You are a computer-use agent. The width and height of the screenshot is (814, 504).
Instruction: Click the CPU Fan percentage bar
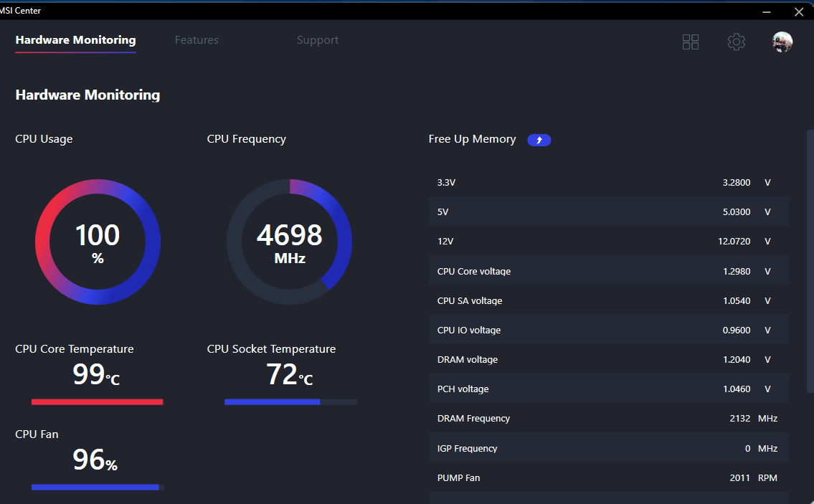tap(95, 488)
